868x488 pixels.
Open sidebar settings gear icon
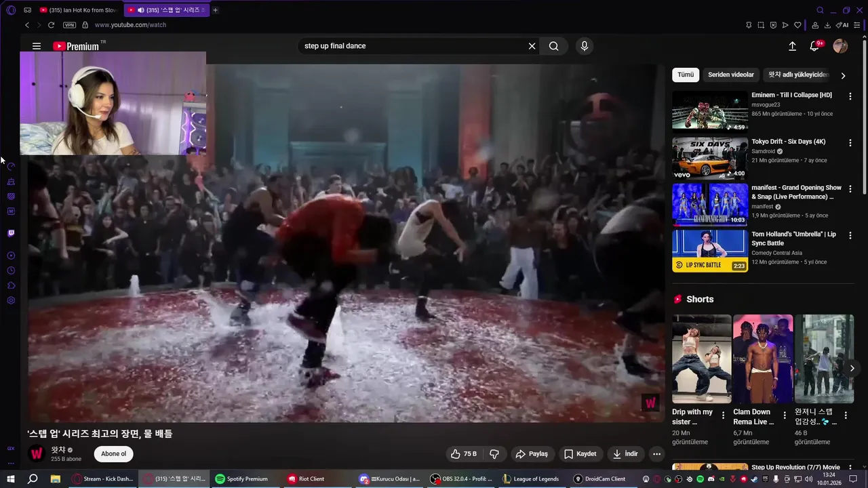pyautogui.click(x=11, y=300)
